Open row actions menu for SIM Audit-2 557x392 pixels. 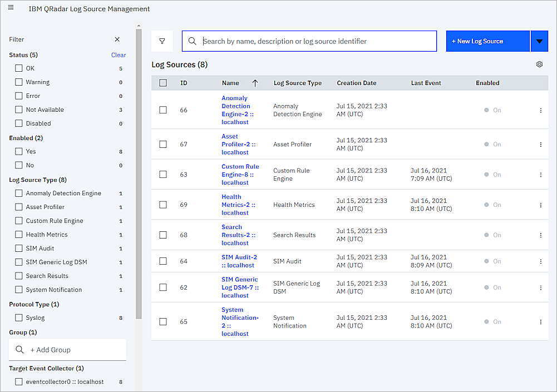[x=540, y=261]
